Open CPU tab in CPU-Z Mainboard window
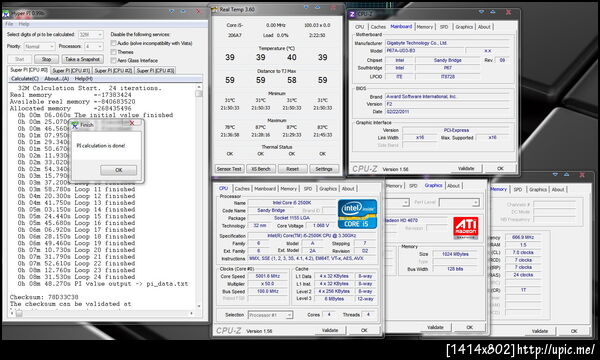The image size is (600, 360). pyautogui.click(x=359, y=27)
